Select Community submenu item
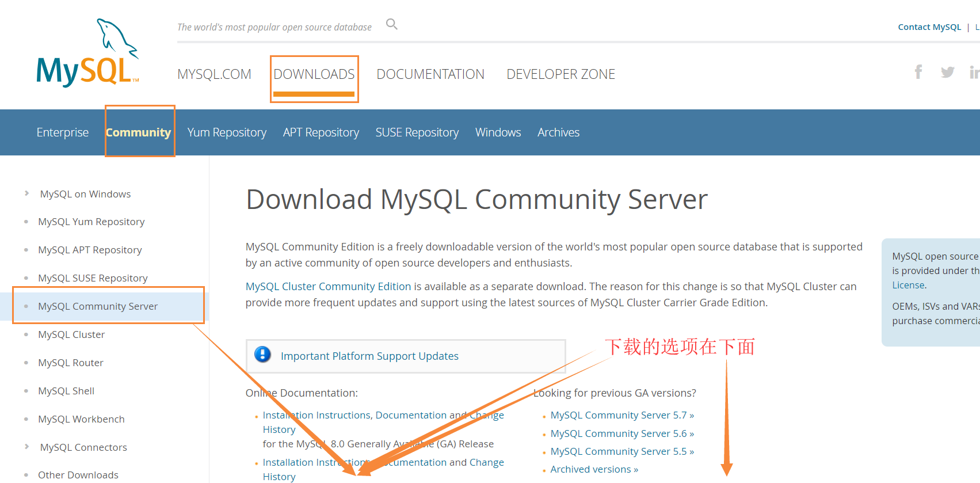This screenshot has width=980, height=483. (x=138, y=132)
